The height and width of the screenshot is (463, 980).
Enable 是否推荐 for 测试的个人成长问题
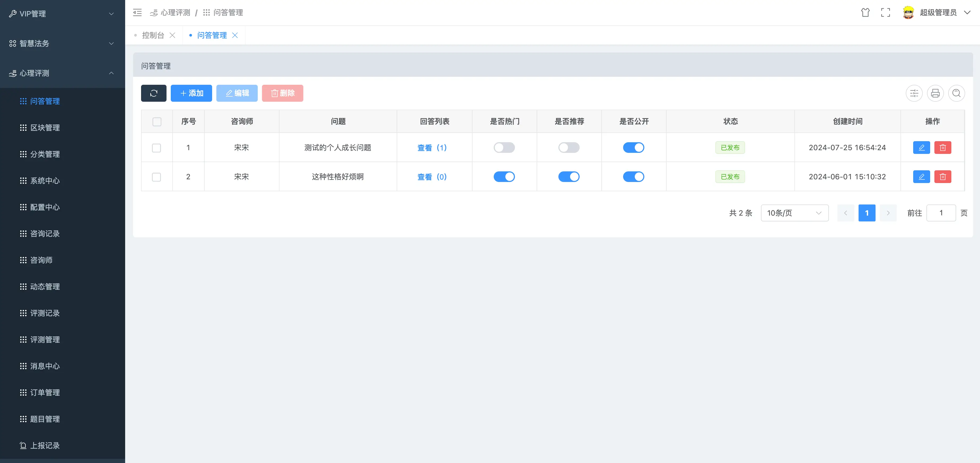pyautogui.click(x=569, y=148)
